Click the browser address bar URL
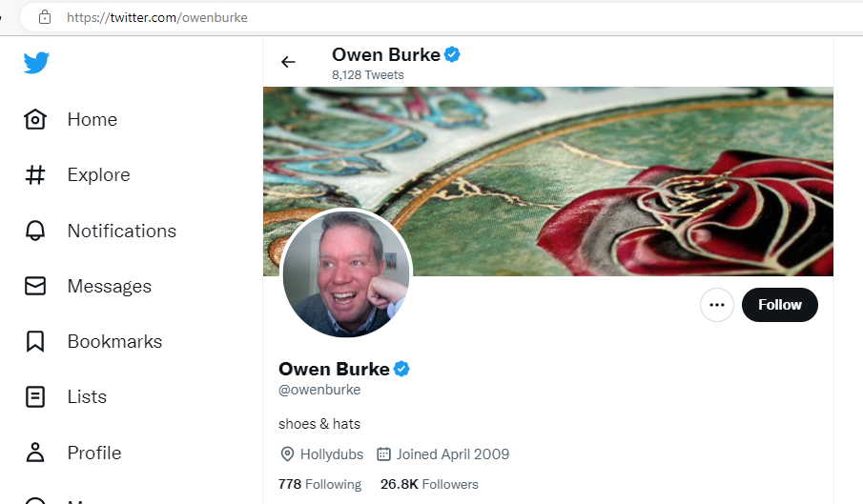This screenshot has width=863, height=504. [x=156, y=17]
